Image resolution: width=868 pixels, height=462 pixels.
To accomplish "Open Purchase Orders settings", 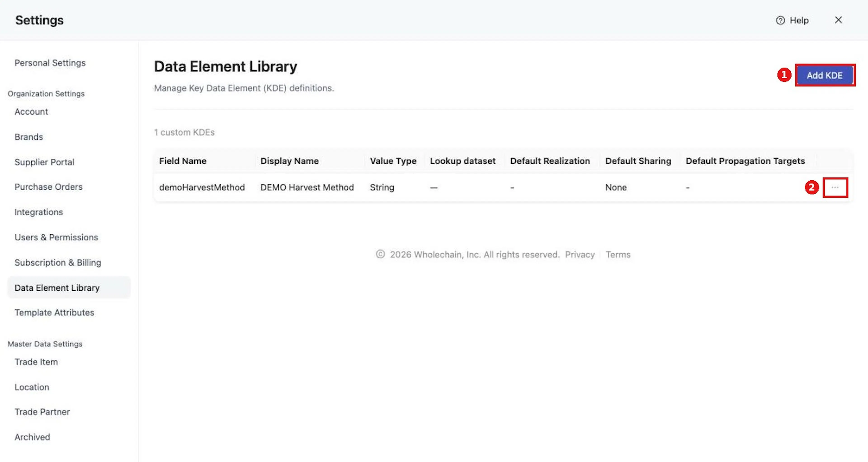I will coord(48,187).
